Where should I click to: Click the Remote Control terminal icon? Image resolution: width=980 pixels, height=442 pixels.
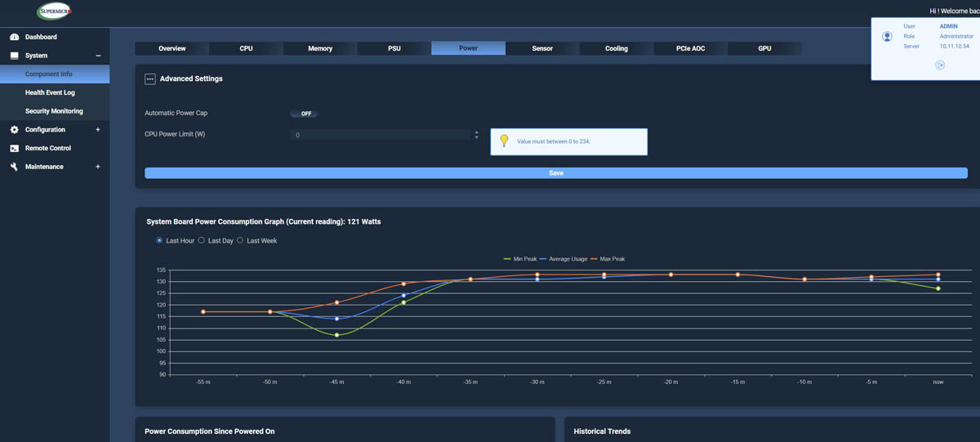(14, 149)
